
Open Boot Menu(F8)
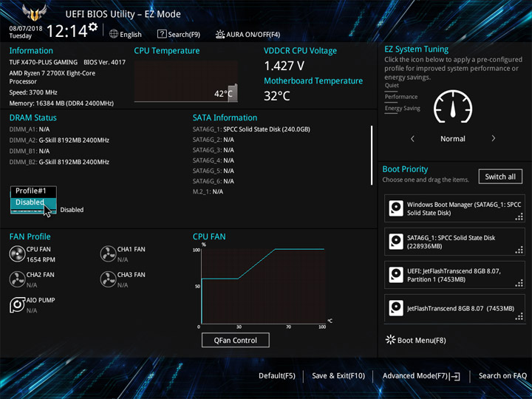[415, 340]
